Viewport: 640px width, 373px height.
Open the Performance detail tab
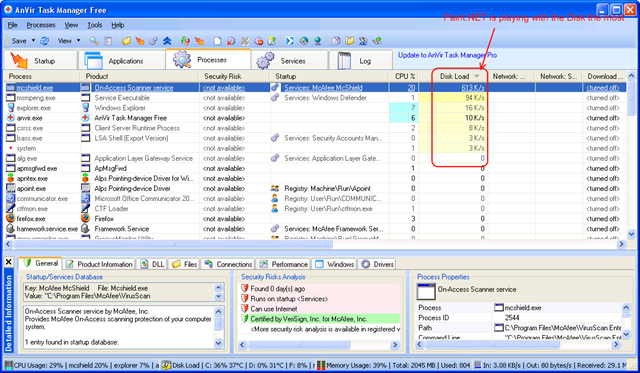point(284,264)
